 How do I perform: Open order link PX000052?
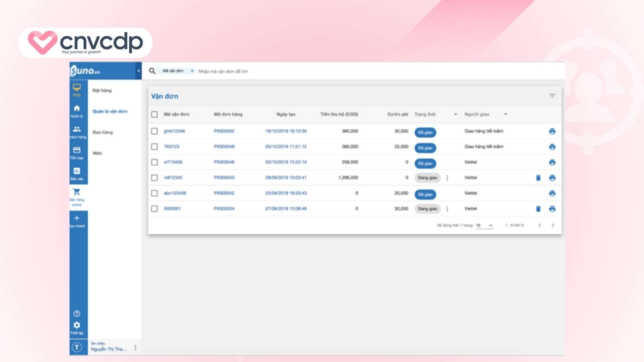(x=224, y=131)
